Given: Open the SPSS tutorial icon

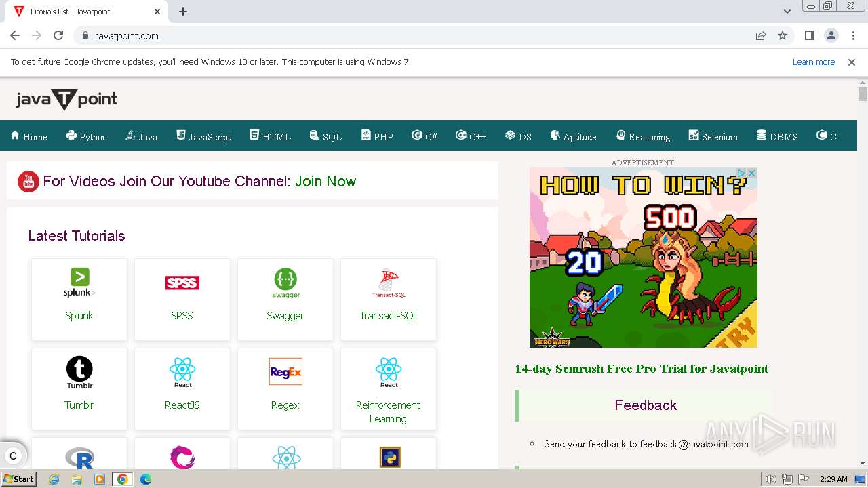Looking at the screenshot, I should (x=182, y=283).
